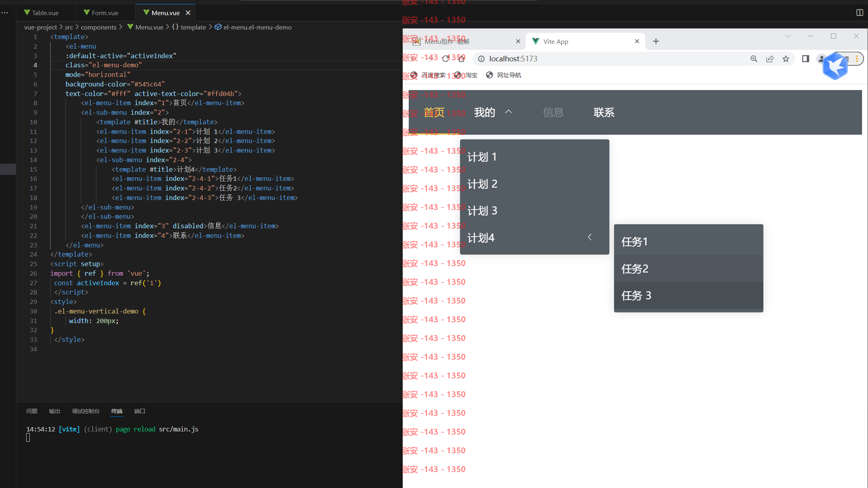The height and width of the screenshot is (488, 868).
Task: Choose 计划 2 from the dropdown
Action: (534, 184)
